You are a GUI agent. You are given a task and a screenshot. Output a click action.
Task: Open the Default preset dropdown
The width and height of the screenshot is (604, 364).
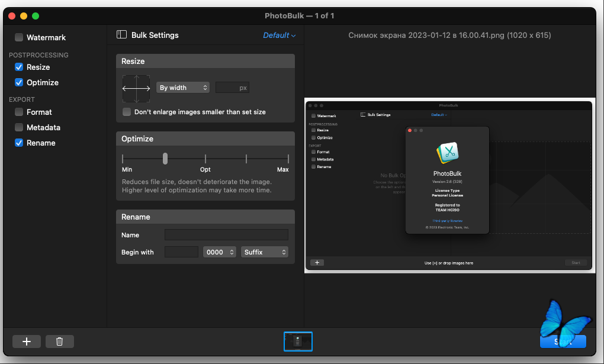pyautogui.click(x=279, y=35)
